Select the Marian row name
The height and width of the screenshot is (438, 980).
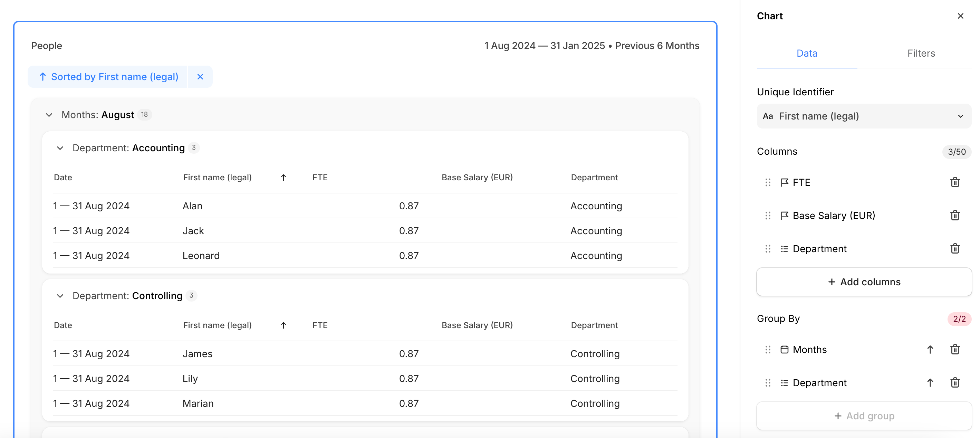tap(198, 403)
